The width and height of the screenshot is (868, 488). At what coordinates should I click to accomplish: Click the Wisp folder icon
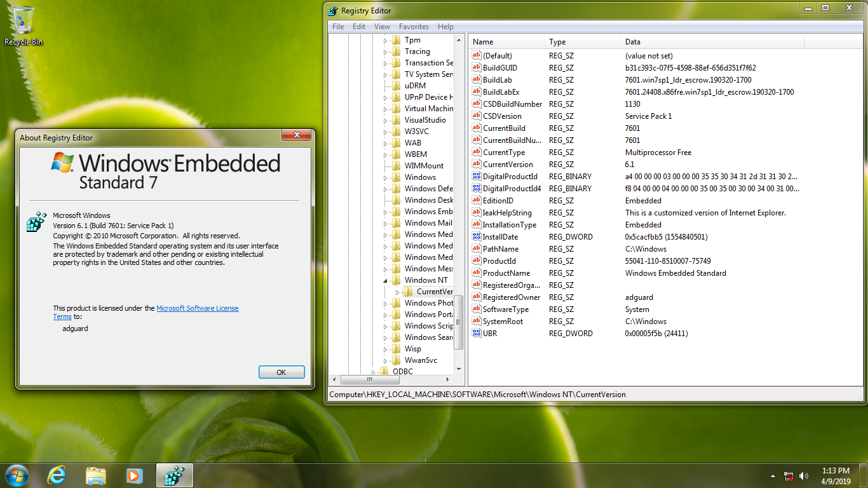coord(396,349)
